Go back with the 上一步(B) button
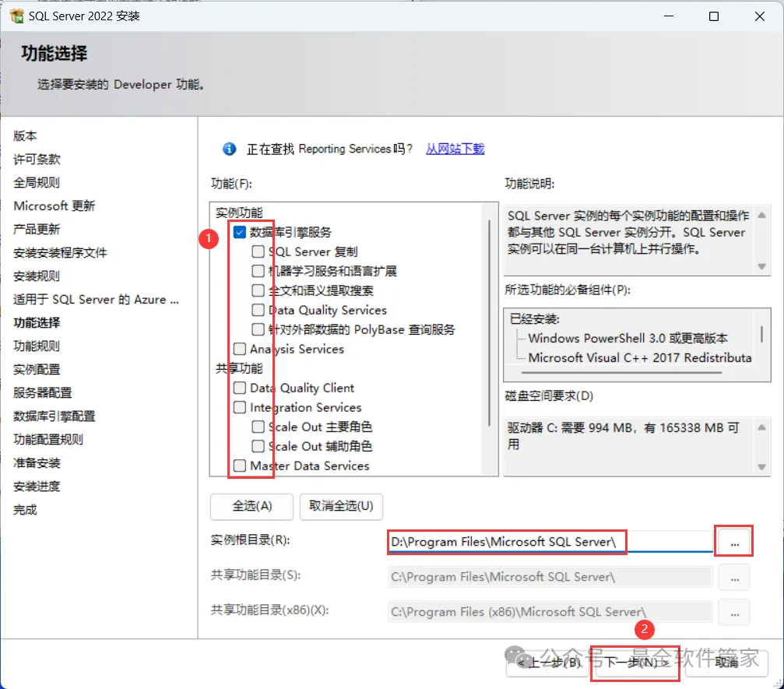The height and width of the screenshot is (689, 784). point(547,663)
